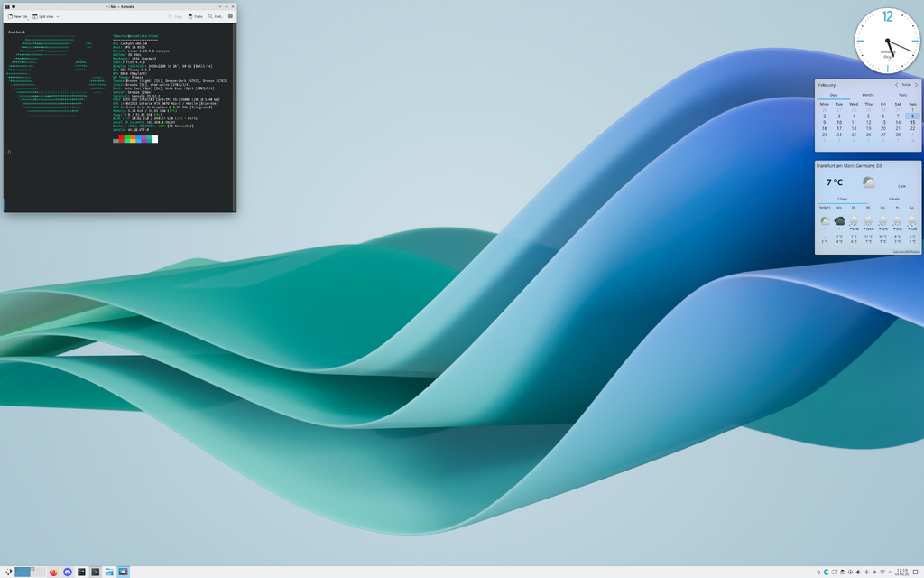924x578 pixels.
Task: Click the Copy button in Konsole toolbar
Action: (x=175, y=16)
